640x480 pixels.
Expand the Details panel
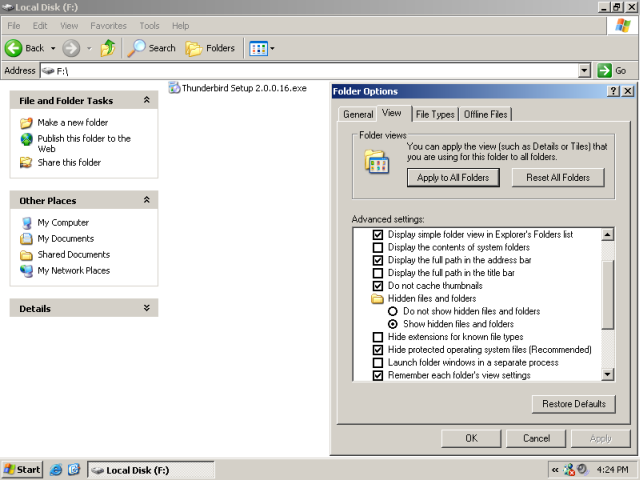[x=147, y=308]
